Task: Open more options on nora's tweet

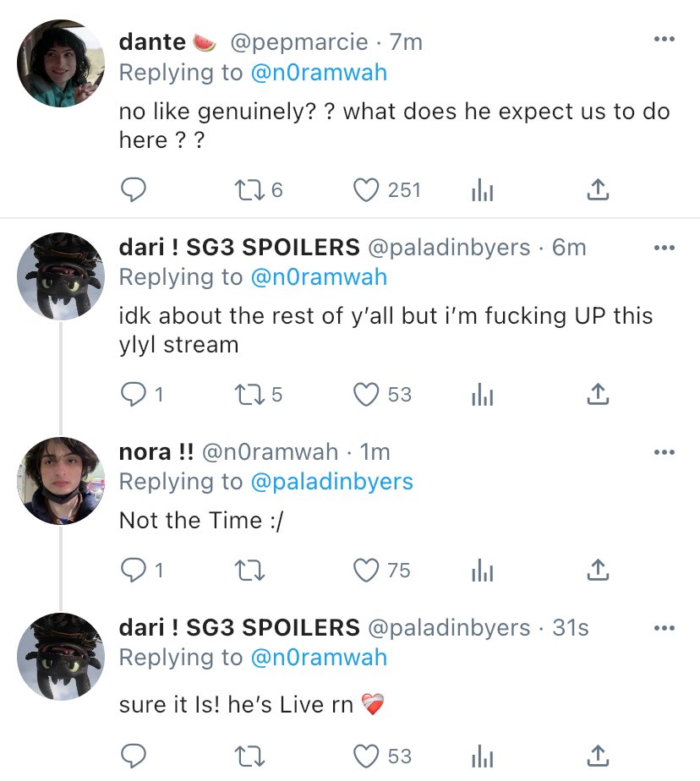Action: [x=664, y=452]
